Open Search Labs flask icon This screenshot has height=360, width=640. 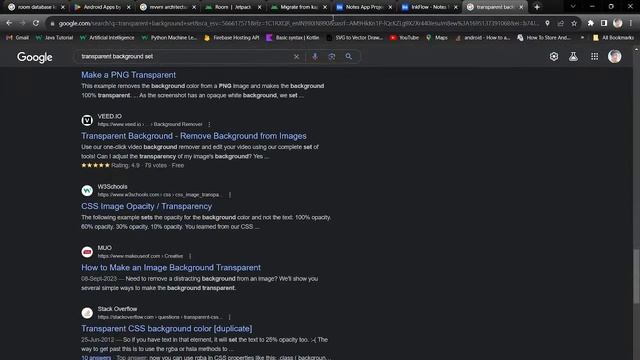coord(573,56)
